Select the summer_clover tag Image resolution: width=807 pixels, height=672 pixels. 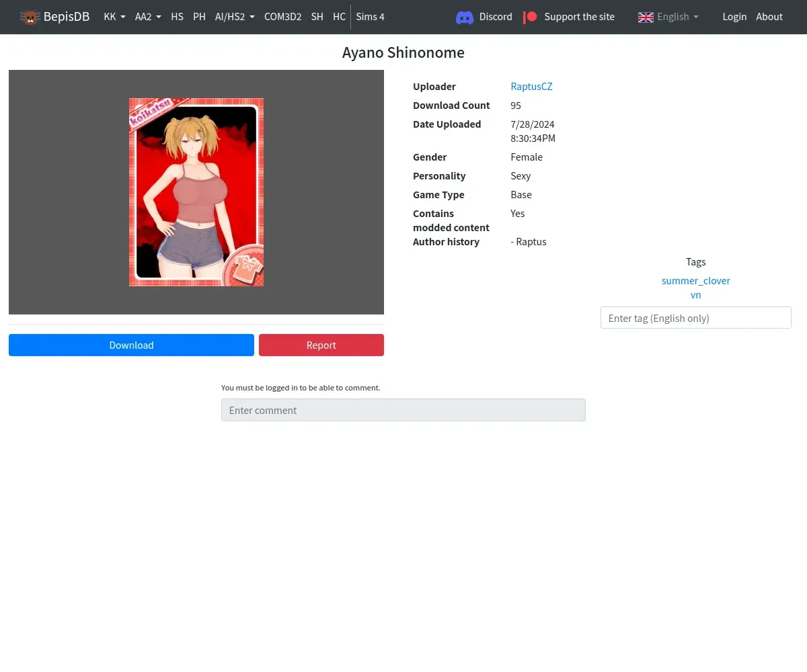tap(695, 281)
